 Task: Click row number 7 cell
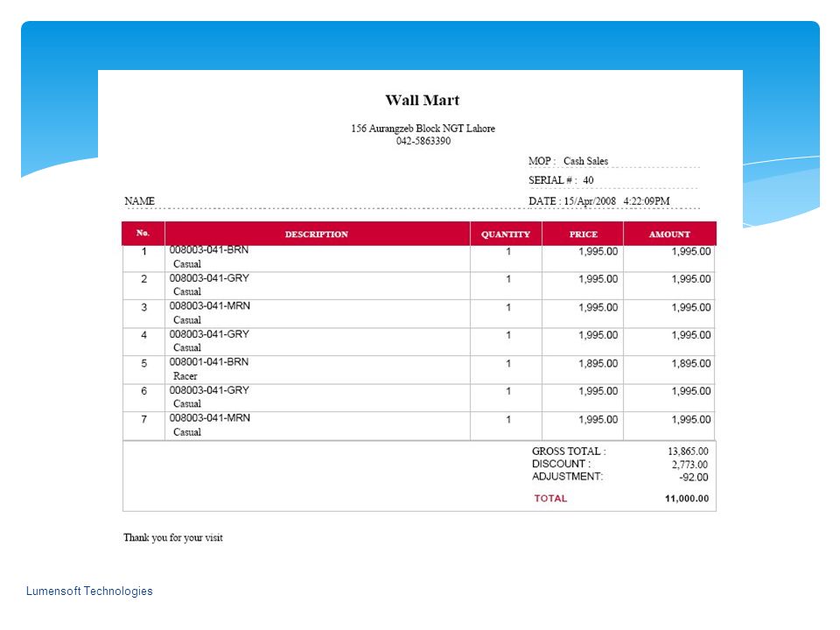pos(143,426)
